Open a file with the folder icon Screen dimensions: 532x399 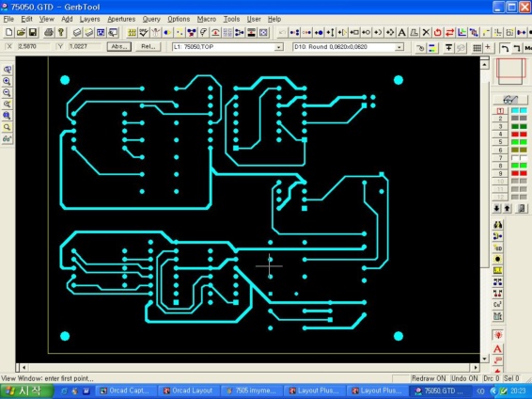21,33
